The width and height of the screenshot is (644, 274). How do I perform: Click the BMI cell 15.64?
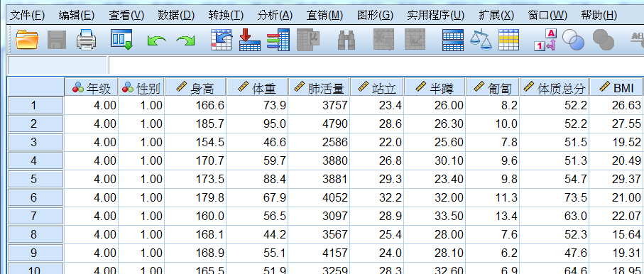616,234
